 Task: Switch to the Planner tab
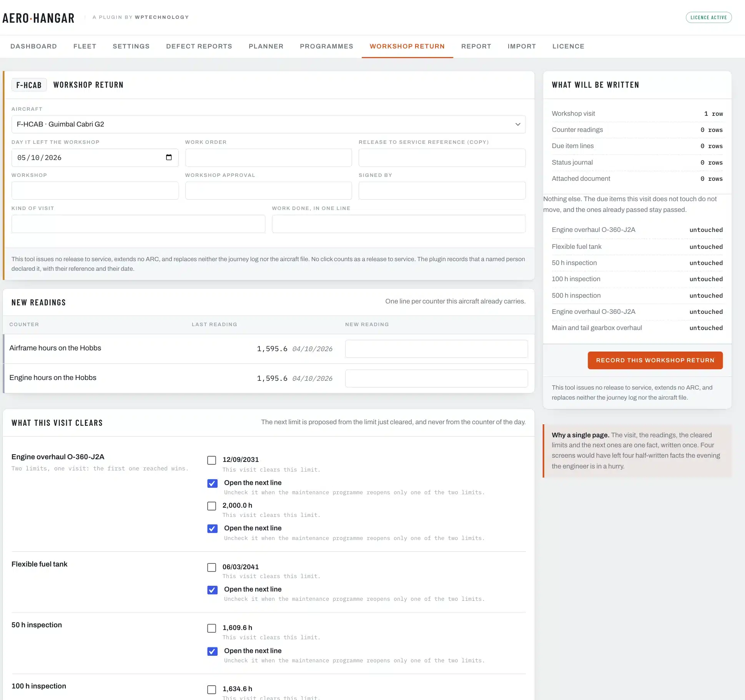pyautogui.click(x=266, y=46)
